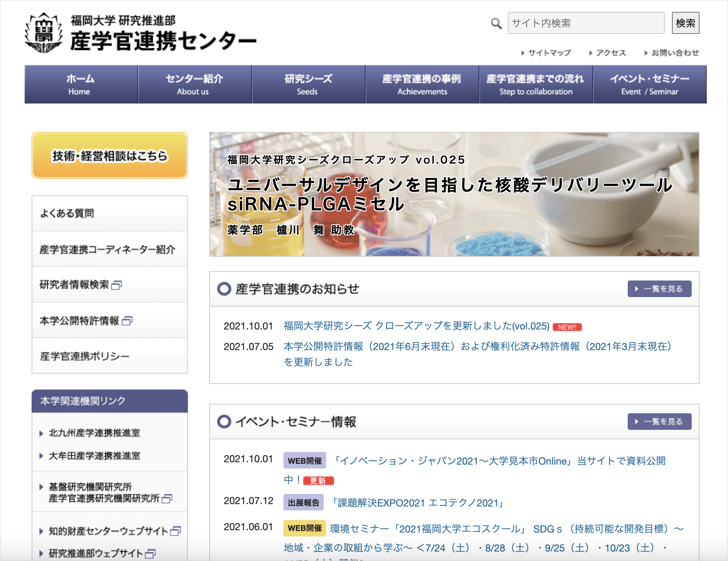Click the 出展報告 tag on 2021.07.12 event
This screenshot has height=561, width=728.
pos(304,503)
